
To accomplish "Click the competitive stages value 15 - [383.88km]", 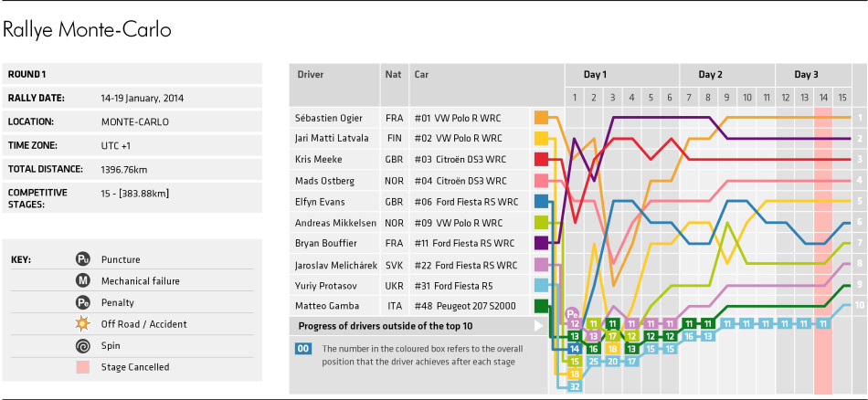I will click(x=135, y=193).
